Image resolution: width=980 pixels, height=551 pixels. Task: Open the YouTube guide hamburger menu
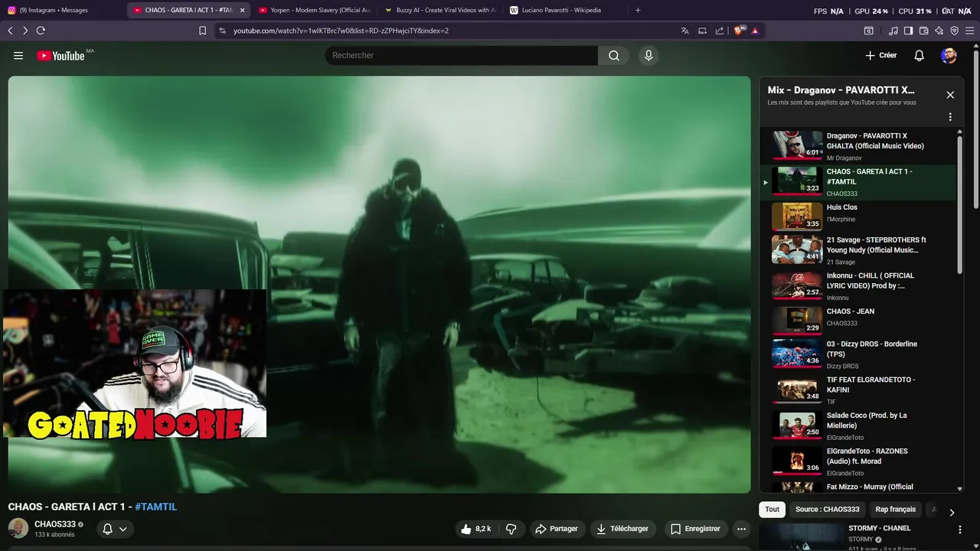pos(18,55)
